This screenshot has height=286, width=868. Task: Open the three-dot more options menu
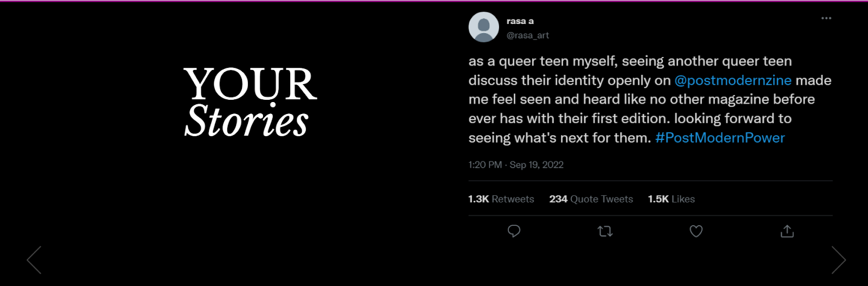[x=826, y=18]
